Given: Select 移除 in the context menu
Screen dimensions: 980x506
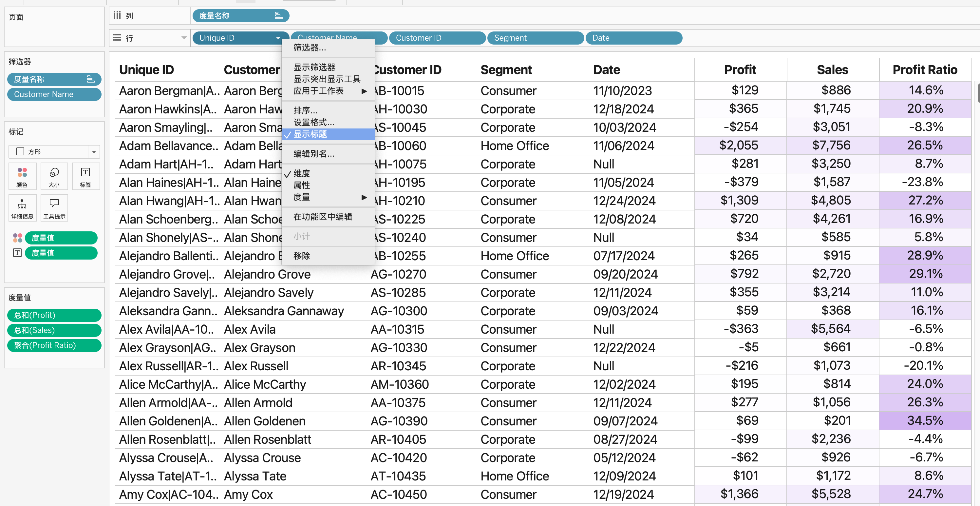Looking at the screenshot, I should click(x=302, y=256).
